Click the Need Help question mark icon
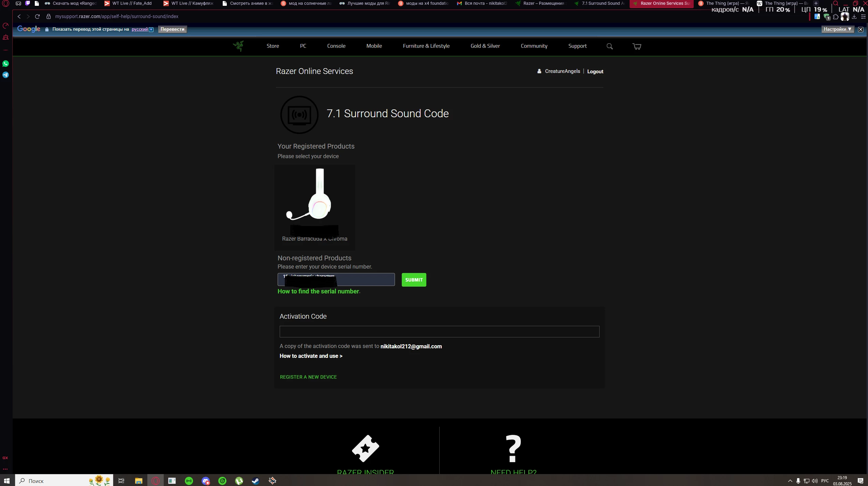 (513, 448)
